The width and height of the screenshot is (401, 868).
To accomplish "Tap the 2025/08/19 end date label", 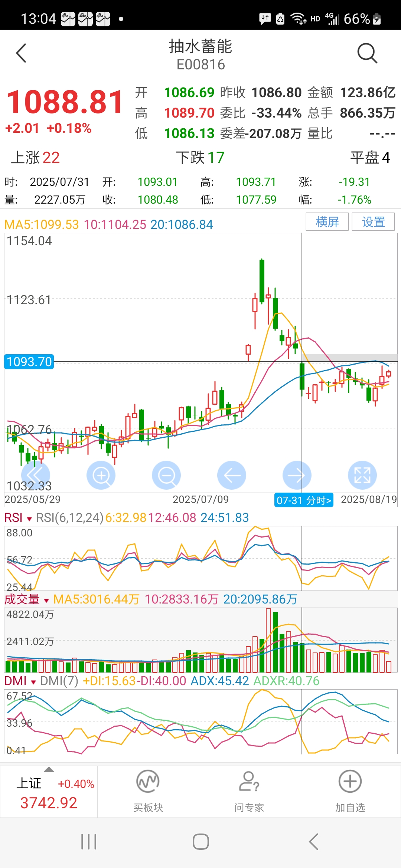I will [369, 499].
